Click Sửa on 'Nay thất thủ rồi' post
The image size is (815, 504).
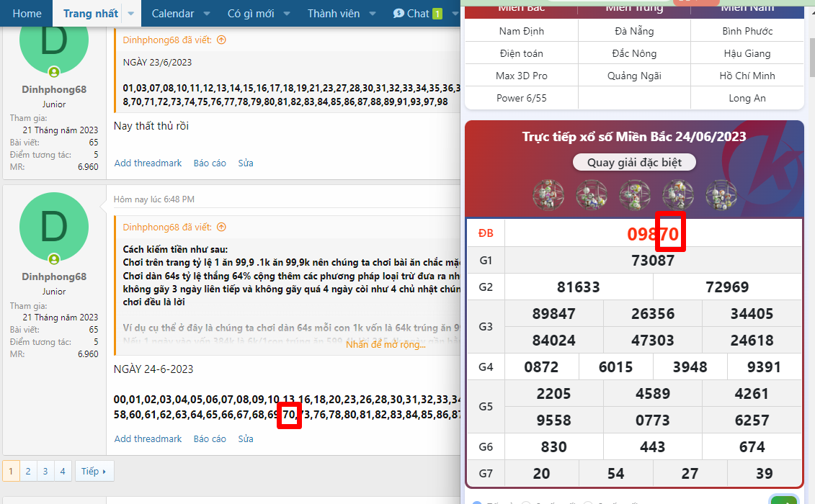(x=246, y=163)
